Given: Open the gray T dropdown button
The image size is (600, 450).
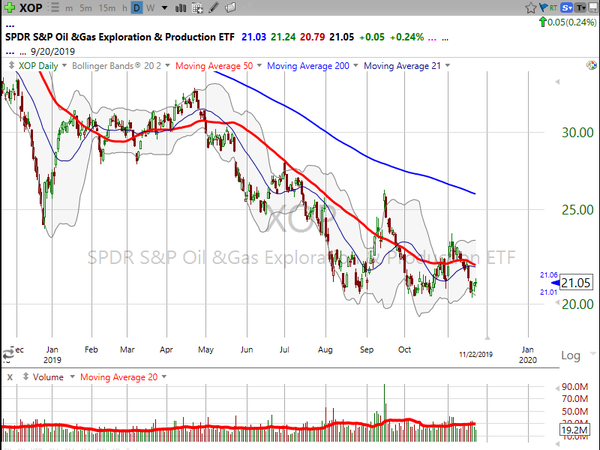Looking at the screenshot, I should pos(580,8).
